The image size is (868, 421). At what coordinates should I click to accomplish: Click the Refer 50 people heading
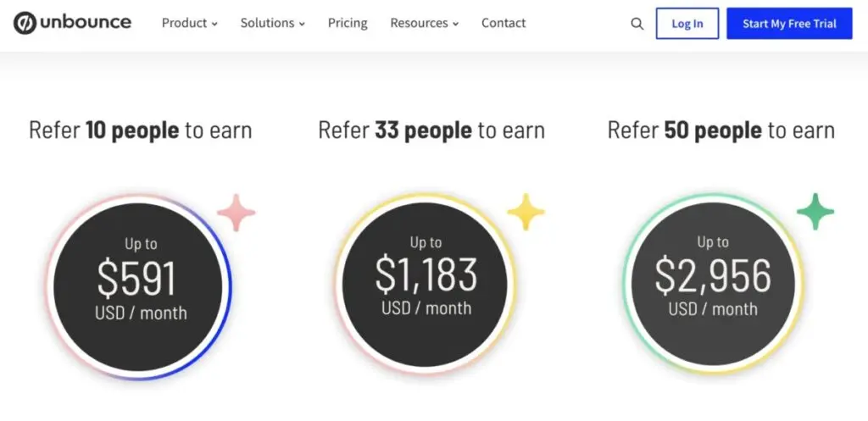(x=721, y=130)
